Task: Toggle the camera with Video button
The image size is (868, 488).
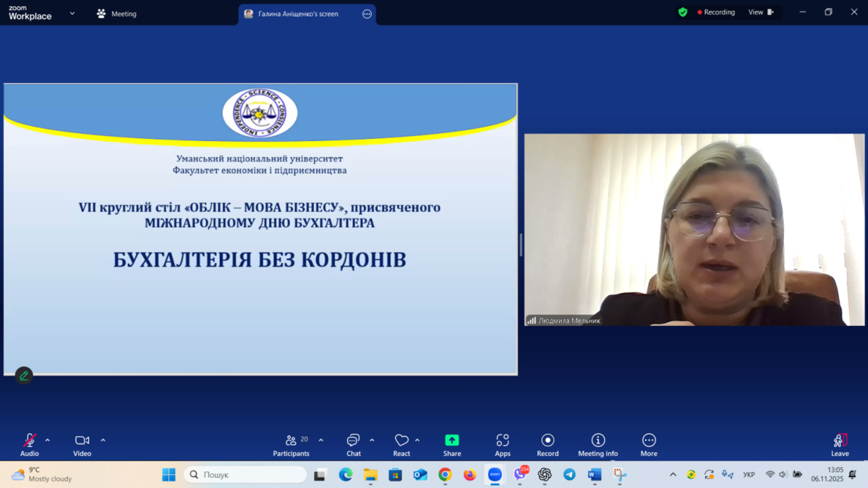Action: [82, 444]
